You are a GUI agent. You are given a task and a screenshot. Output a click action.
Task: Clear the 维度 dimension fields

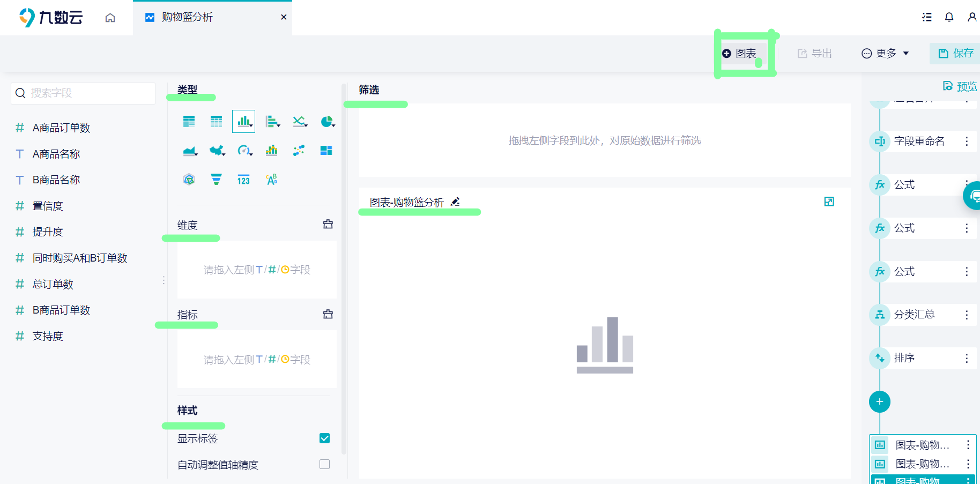(x=328, y=224)
